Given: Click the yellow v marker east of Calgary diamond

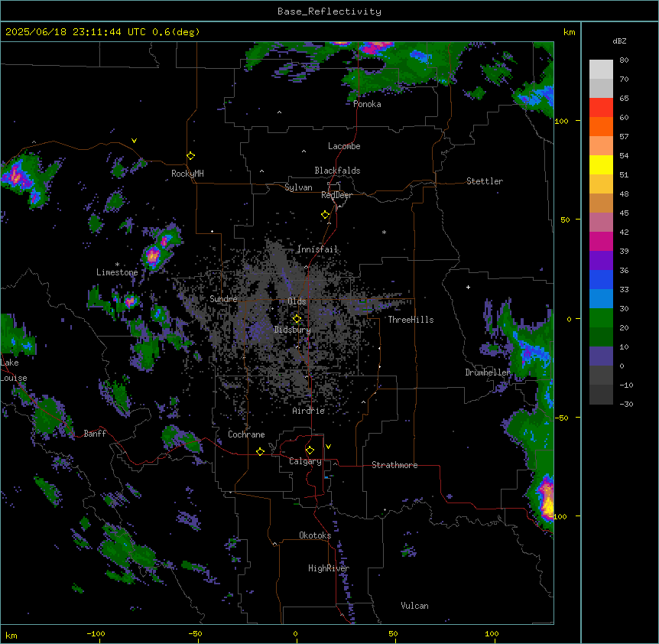Looking at the screenshot, I should pyautogui.click(x=328, y=447).
